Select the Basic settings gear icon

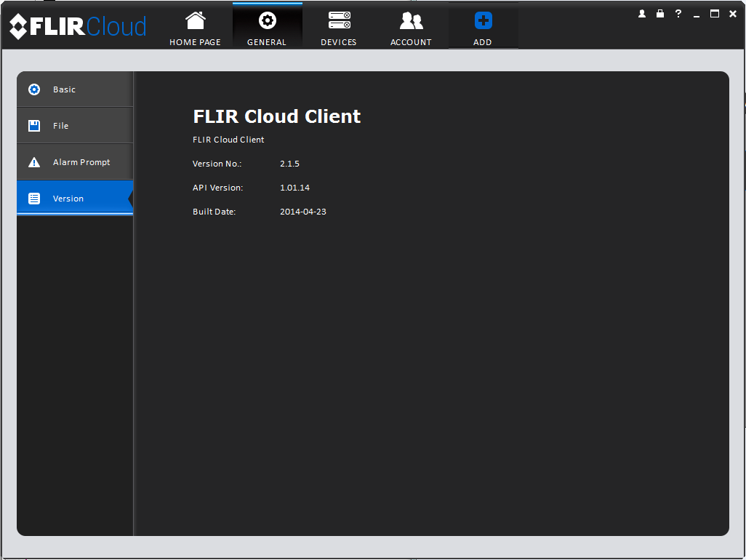[x=34, y=89]
